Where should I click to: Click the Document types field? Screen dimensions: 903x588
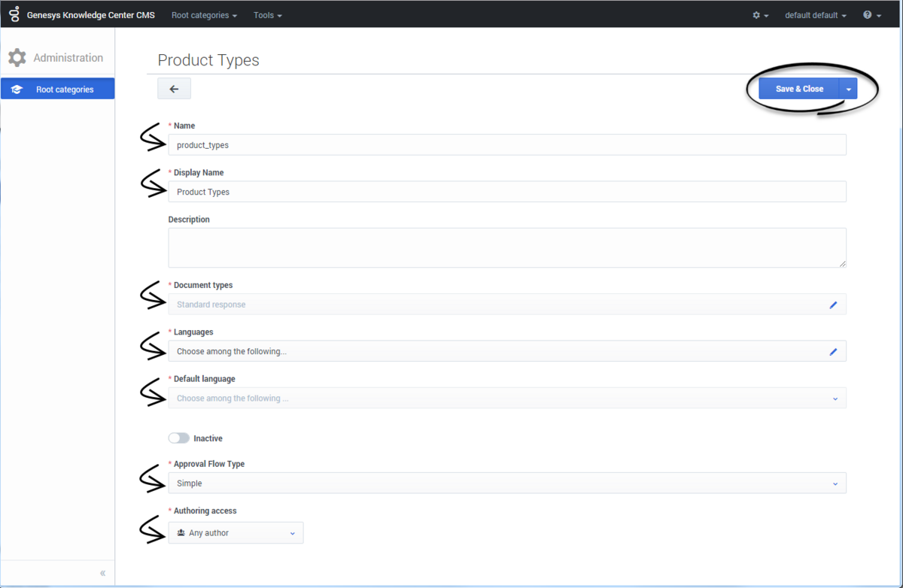507,304
